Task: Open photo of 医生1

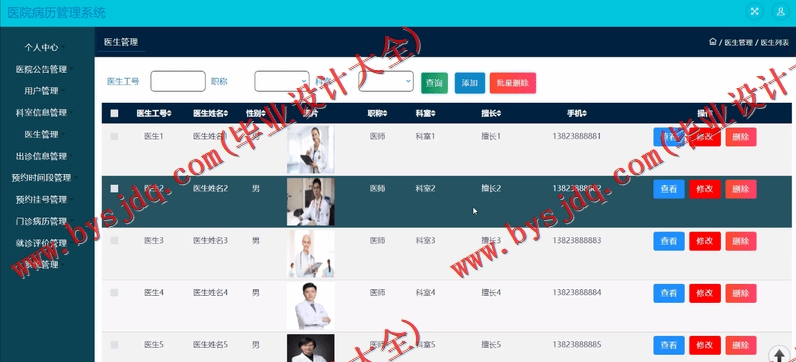Action: click(310, 150)
